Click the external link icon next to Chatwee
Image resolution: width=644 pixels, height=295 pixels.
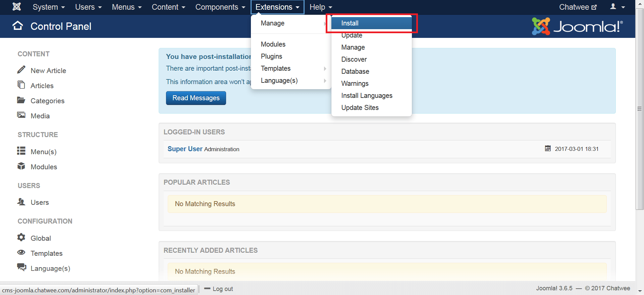[x=594, y=7]
